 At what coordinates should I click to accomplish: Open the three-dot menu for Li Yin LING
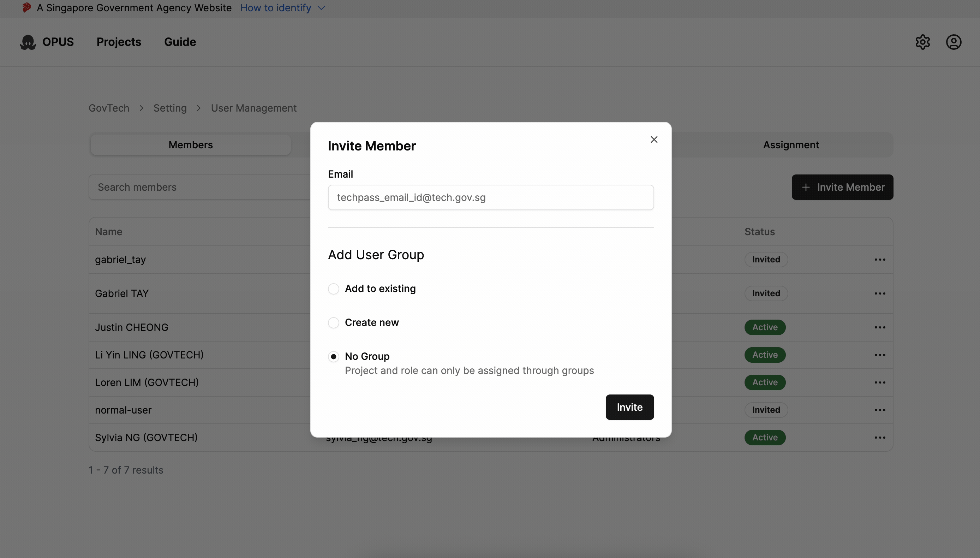[880, 355]
